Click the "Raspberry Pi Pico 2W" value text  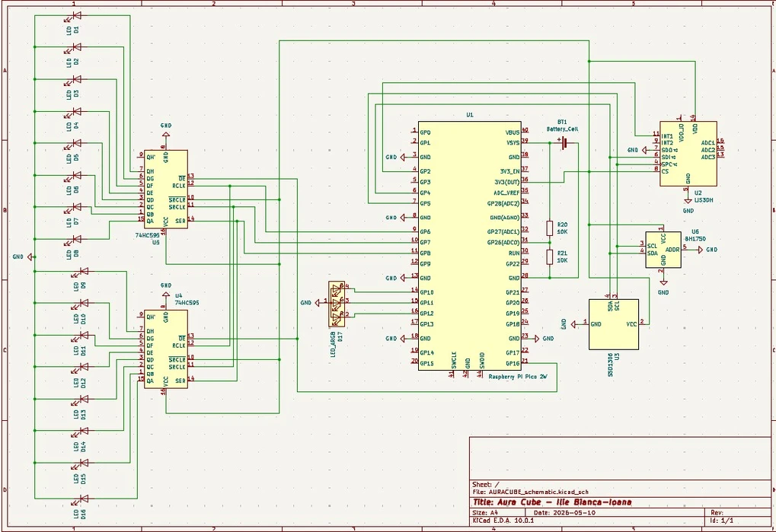click(518, 376)
